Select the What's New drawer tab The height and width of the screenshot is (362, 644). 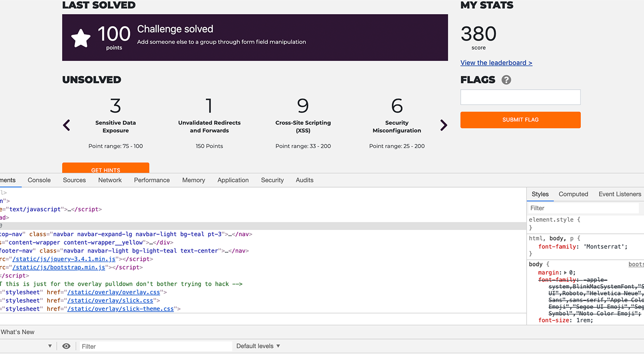17,332
